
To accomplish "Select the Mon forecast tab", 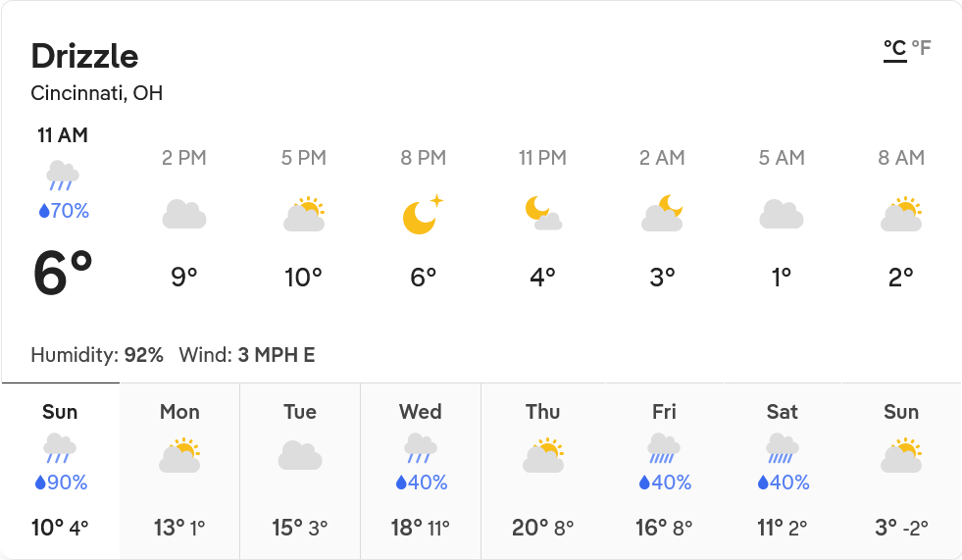I will pyautogui.click(x=179, y=471).
